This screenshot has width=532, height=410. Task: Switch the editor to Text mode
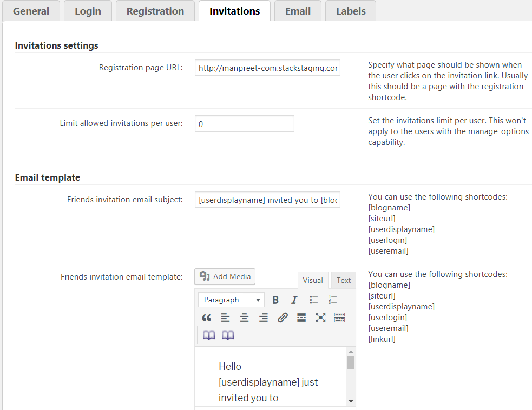(344, 280)
